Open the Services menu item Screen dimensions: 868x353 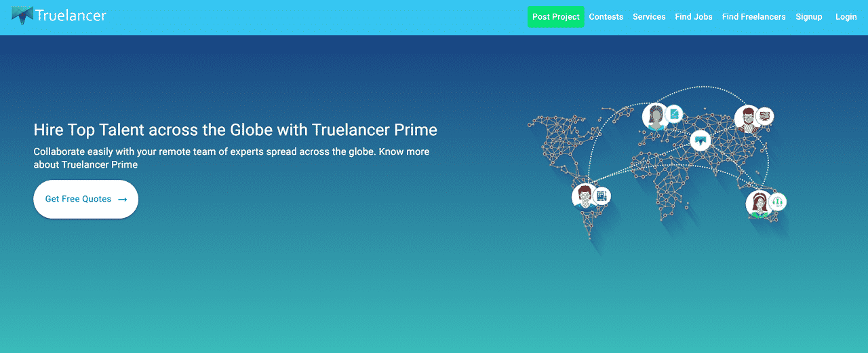[649, 17]
